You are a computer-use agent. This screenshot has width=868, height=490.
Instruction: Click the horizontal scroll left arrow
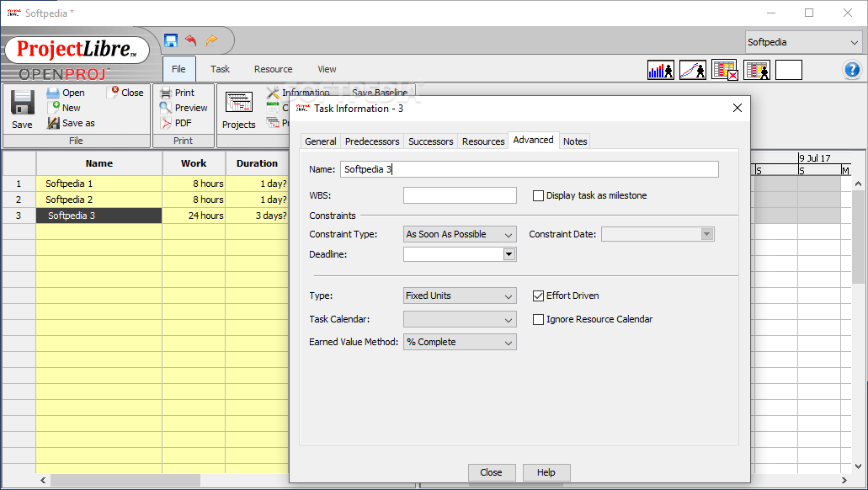[43, 480]
